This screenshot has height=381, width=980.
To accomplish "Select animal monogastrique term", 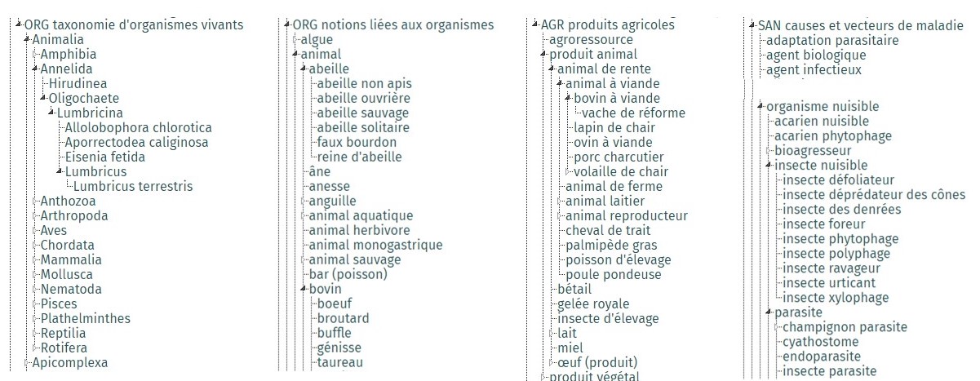I will (375, 245).
